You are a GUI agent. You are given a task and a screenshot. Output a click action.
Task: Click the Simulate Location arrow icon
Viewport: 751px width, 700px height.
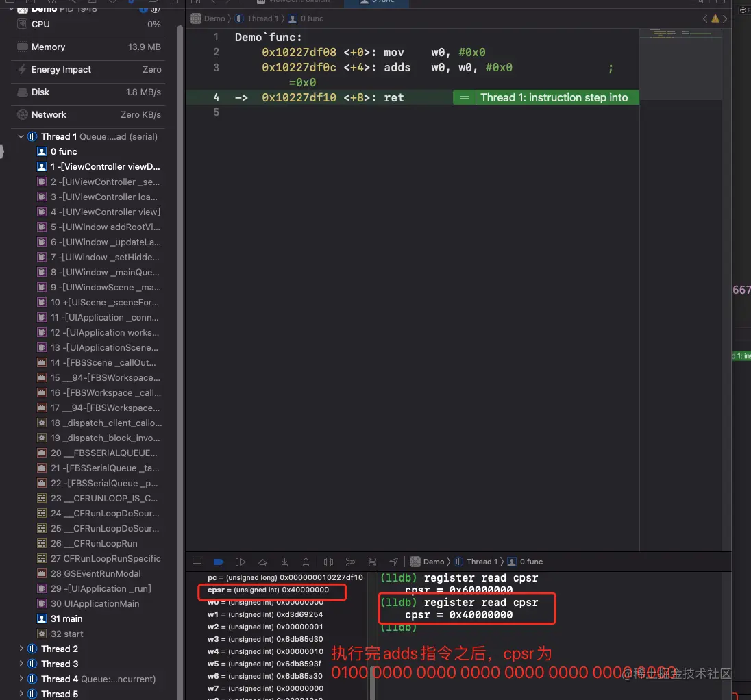coord(394,562)
